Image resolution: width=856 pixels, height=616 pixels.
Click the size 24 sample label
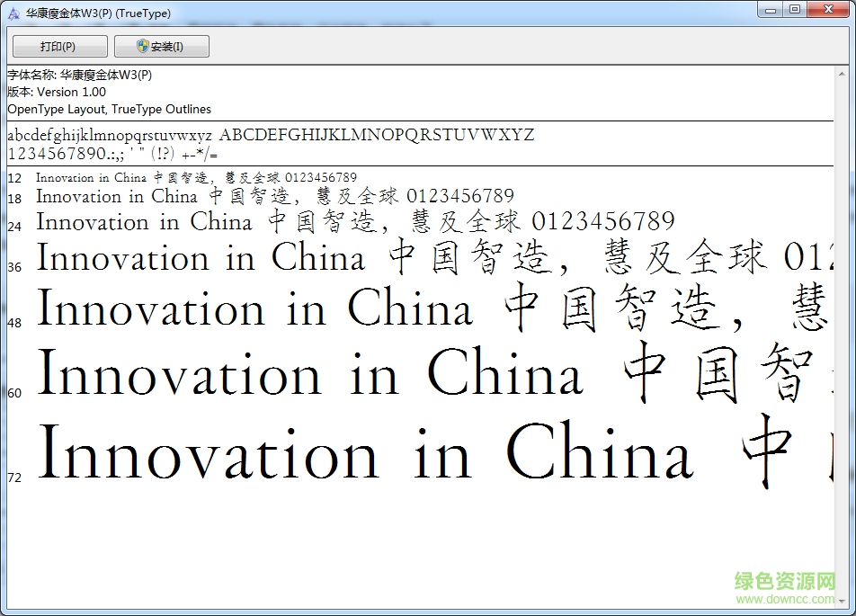click(14, 226)
